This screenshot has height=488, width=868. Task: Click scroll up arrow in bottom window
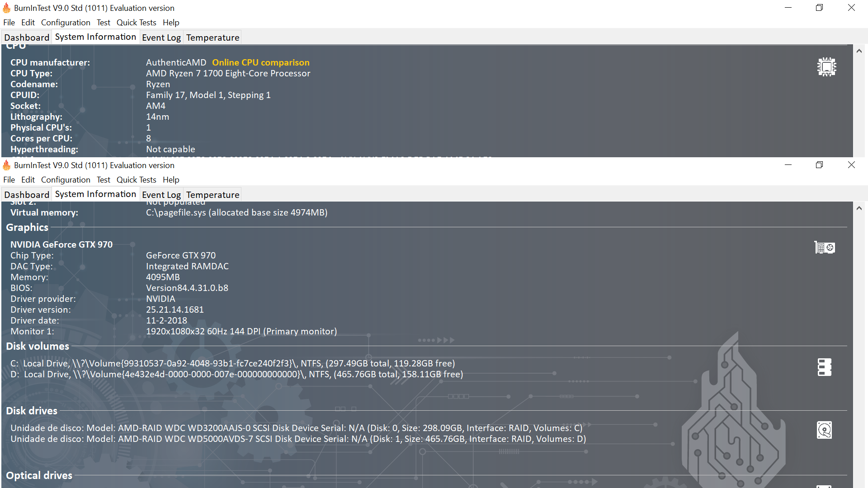pyautogui.click(x=859, y=208)
